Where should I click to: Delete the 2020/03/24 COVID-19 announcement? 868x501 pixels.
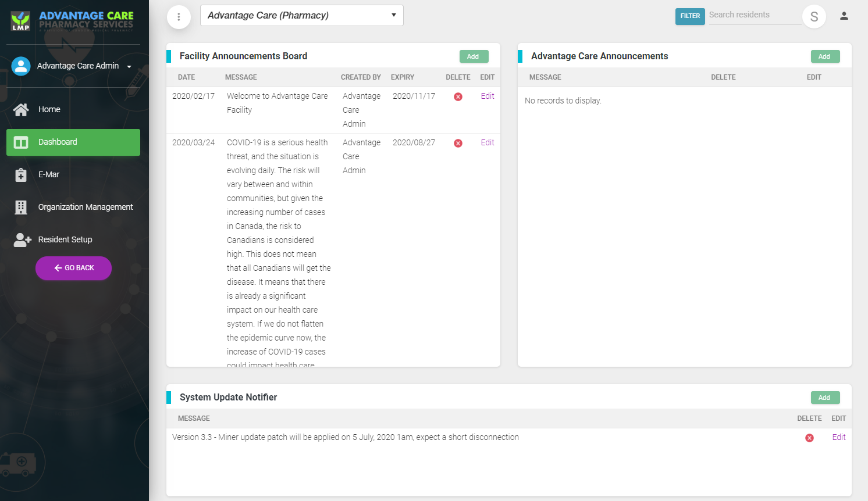(x=458, y=144)
